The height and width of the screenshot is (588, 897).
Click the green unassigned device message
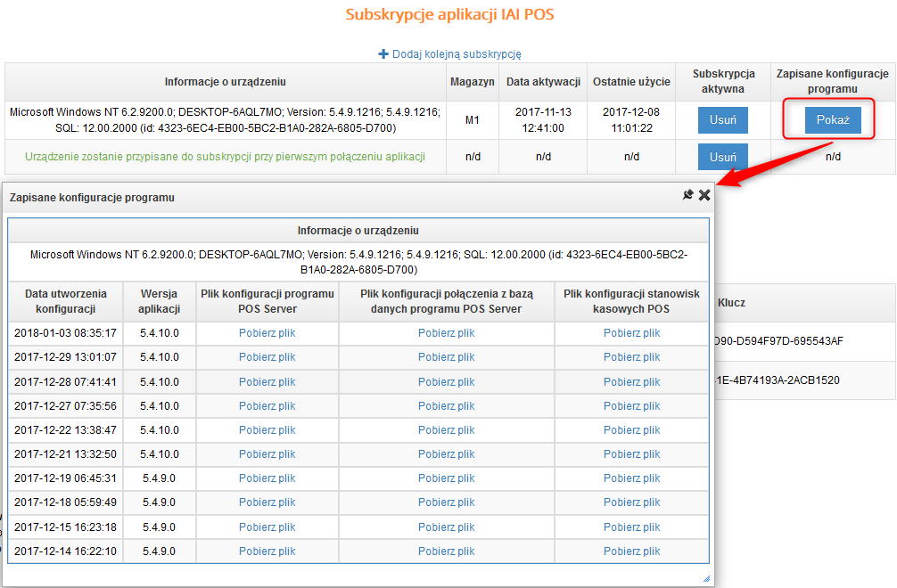[x=225, y=157]
